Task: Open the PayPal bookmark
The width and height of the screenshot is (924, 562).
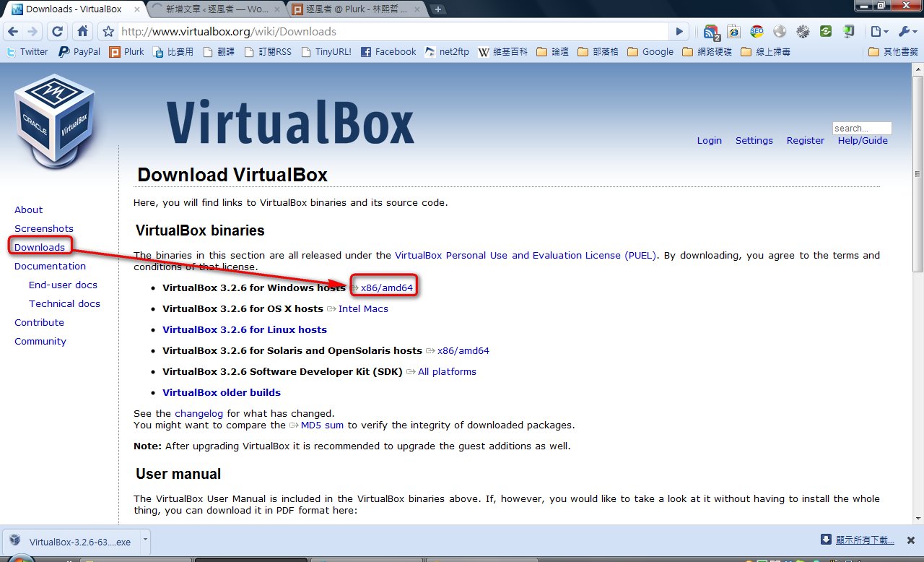Action: [x=79, y=52]
